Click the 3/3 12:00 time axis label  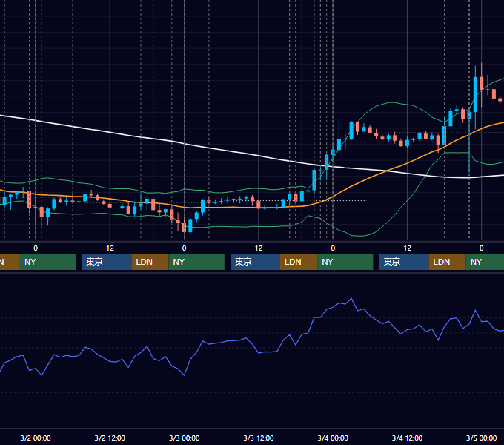point(259,438)
